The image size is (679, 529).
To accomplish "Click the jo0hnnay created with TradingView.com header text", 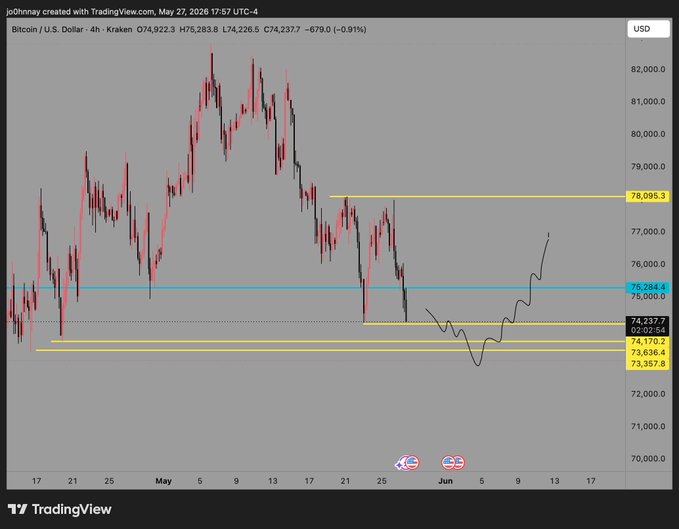I will pos(132,12).
